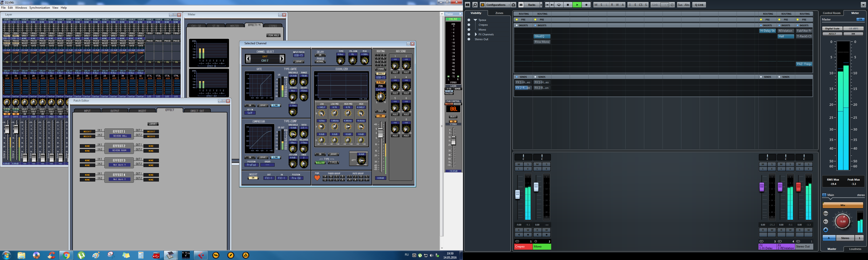Toggle visibility dot for Stereo Out
Image resolution: width=868 pixels, height=260 pixels.
(x=469, y=39)
